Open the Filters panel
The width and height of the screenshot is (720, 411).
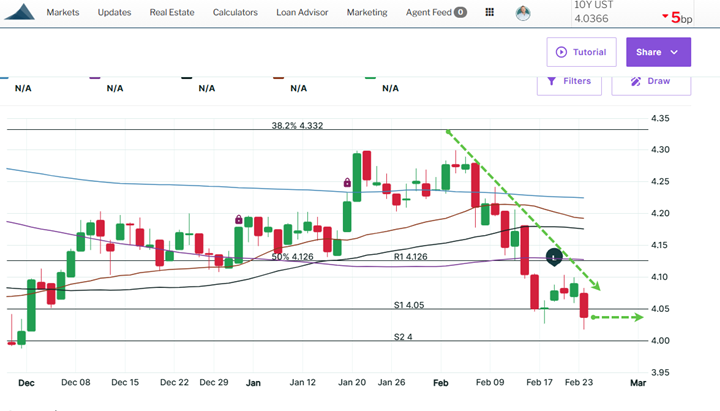pos(568,81)
